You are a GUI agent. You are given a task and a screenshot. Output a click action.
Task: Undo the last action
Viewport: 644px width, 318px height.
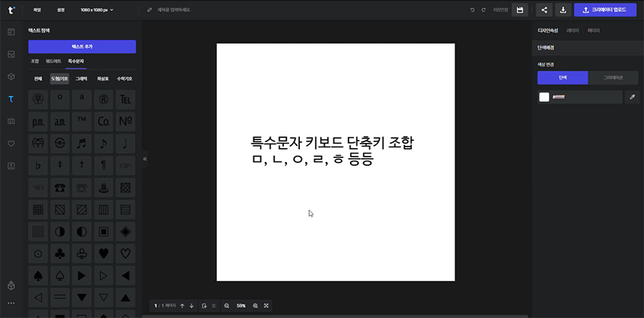472,10
